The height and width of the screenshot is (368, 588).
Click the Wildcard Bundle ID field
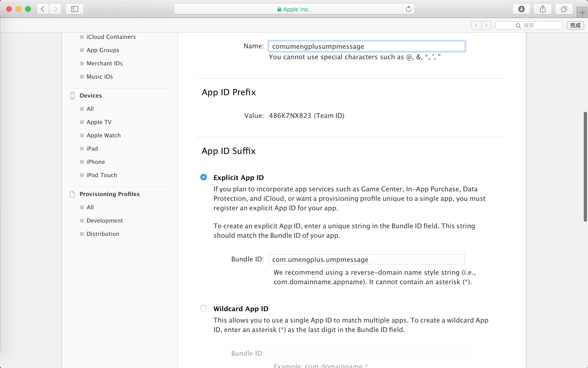click(367, 354)
